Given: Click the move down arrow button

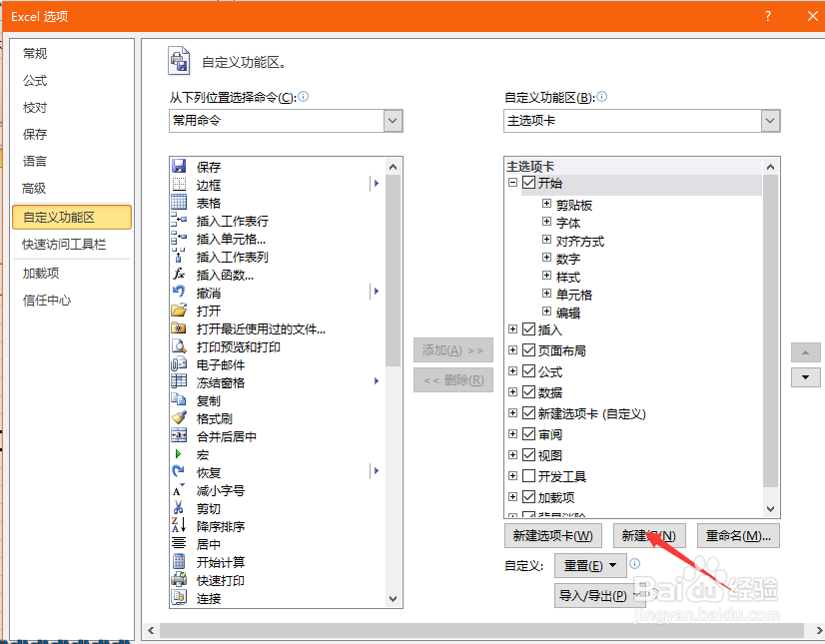Looking at the screenshot, I should (806, 377).
